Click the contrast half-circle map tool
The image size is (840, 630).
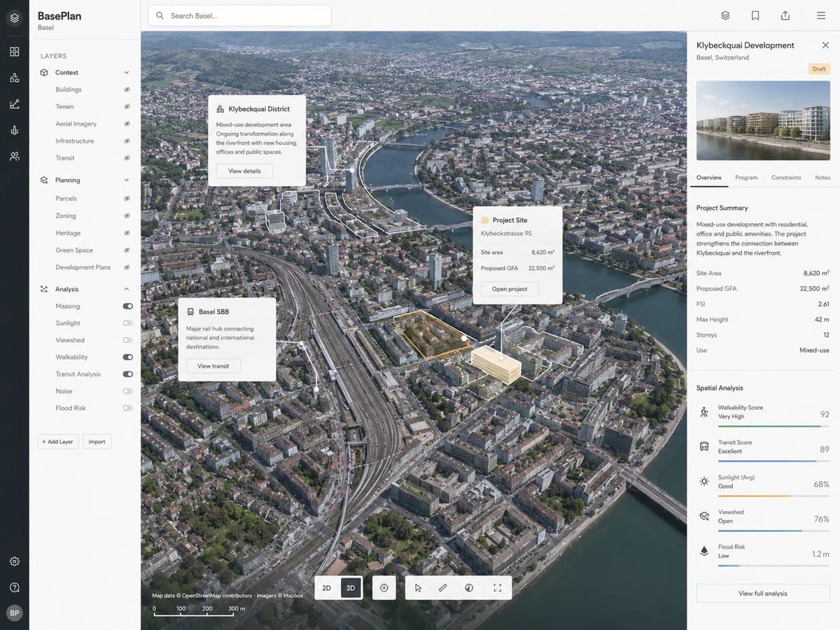click(469, 588)
